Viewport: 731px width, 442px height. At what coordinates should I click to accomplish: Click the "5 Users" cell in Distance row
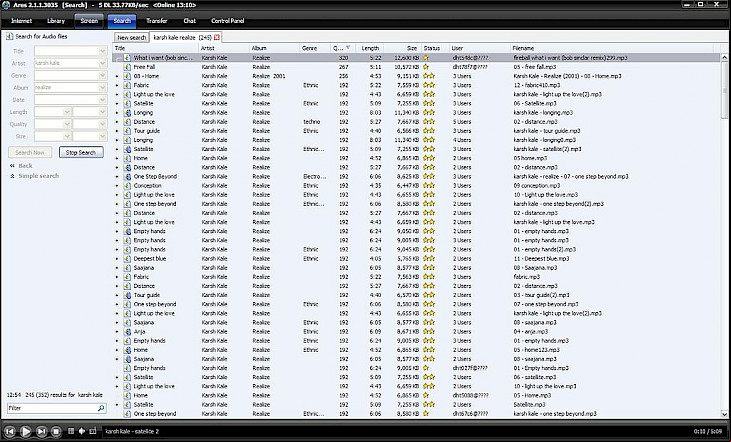462,122
